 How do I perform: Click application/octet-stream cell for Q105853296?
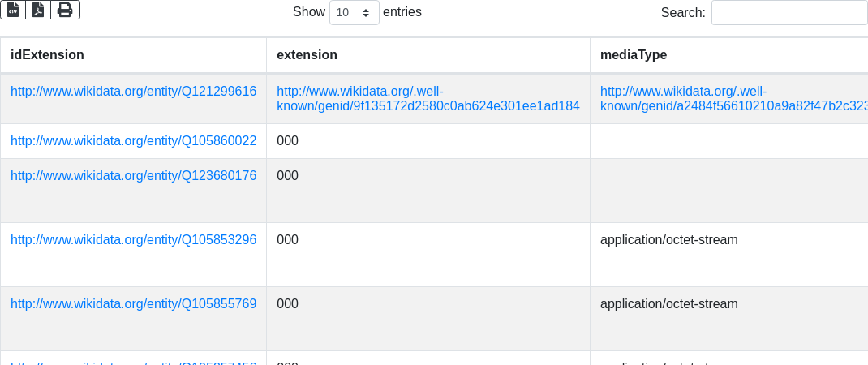pos(668,240)
